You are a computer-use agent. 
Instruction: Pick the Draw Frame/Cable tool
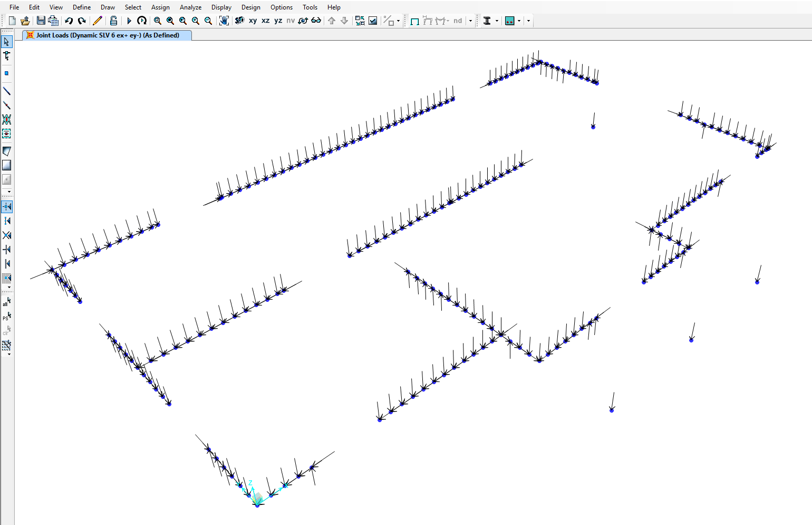click(x=7, y=91)
